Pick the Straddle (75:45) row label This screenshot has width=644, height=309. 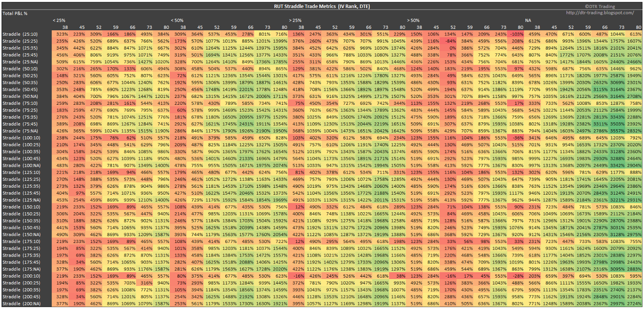coord(20,124)
